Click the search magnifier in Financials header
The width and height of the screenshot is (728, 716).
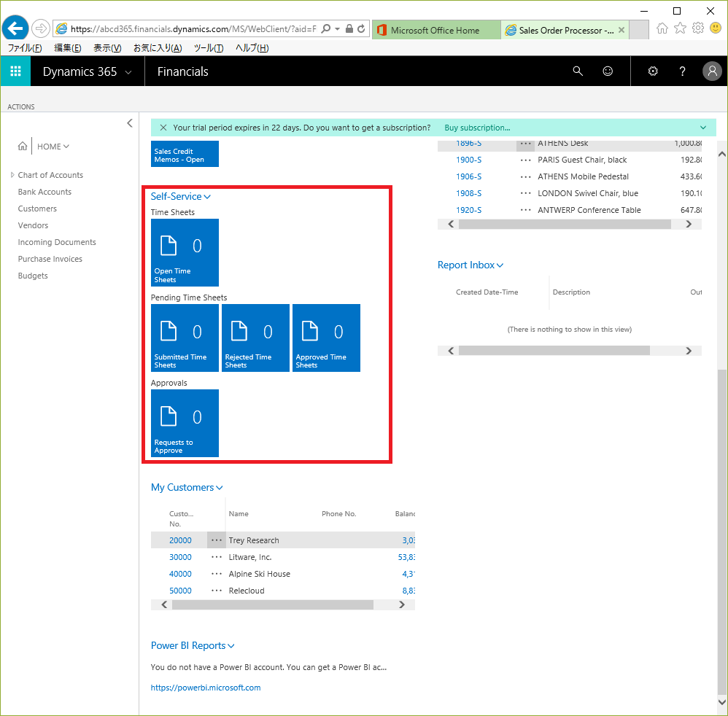[x=578, y=71]
